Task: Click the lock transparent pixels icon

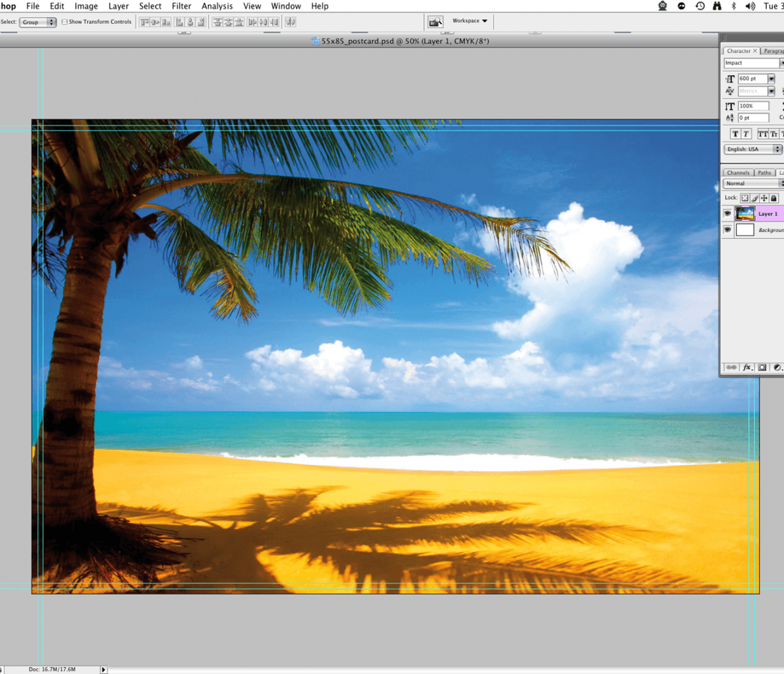Action: click(x=744, y=198)
